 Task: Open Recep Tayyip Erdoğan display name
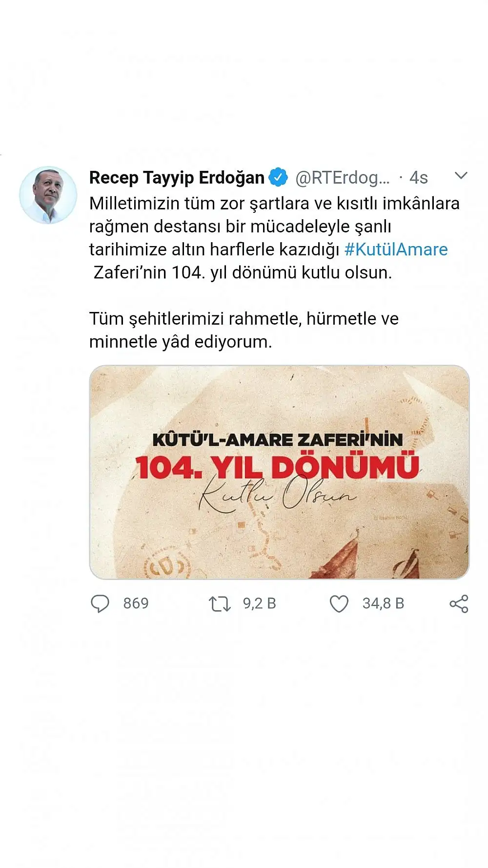[x=177, y=177]
